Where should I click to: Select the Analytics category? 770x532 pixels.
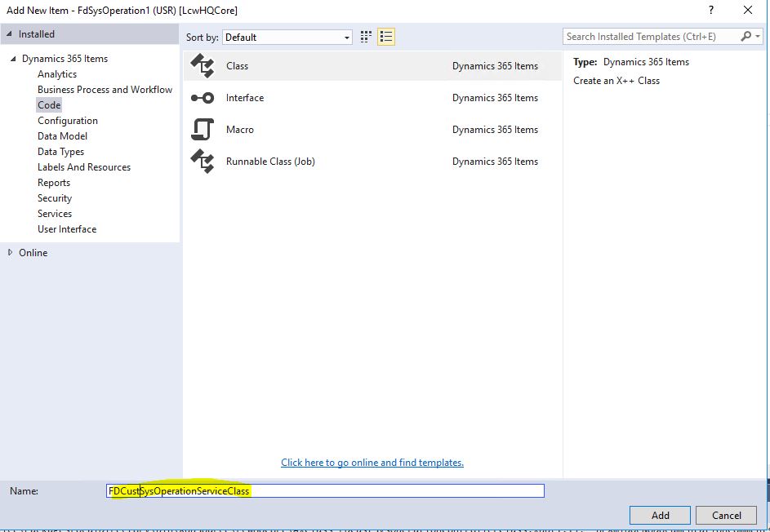[x=57, y=74]
